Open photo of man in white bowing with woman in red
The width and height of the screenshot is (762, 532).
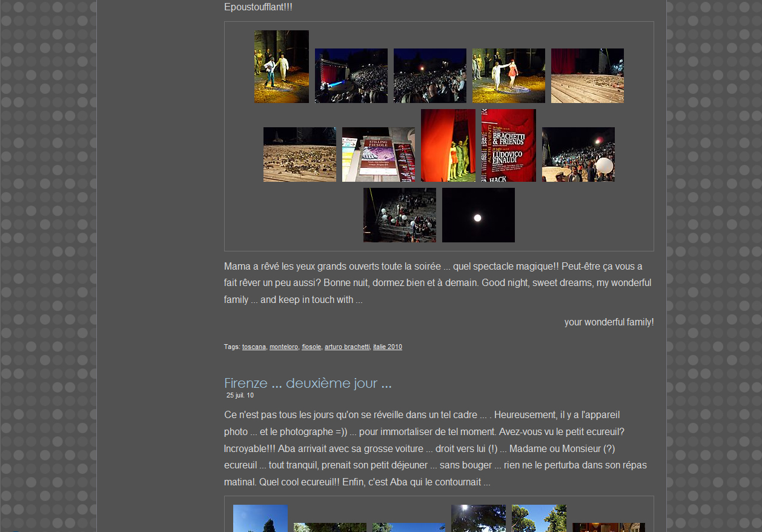pos(508,76)
